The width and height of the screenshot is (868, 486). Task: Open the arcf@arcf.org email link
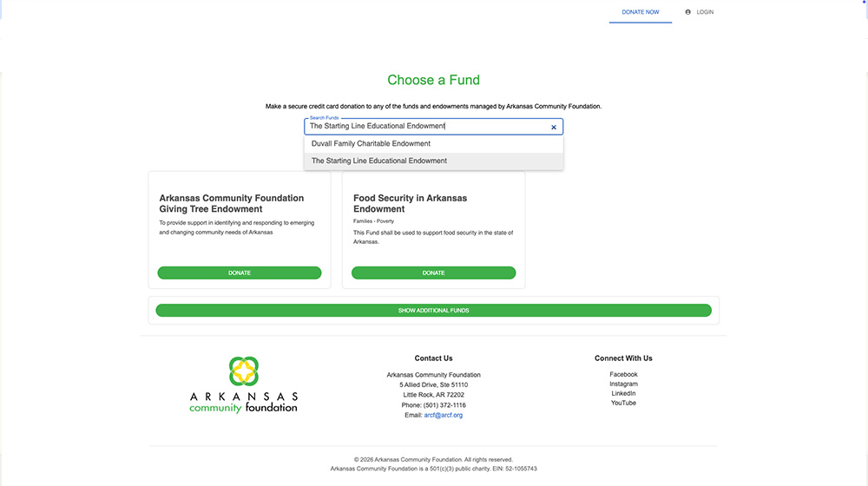point(443,415)
